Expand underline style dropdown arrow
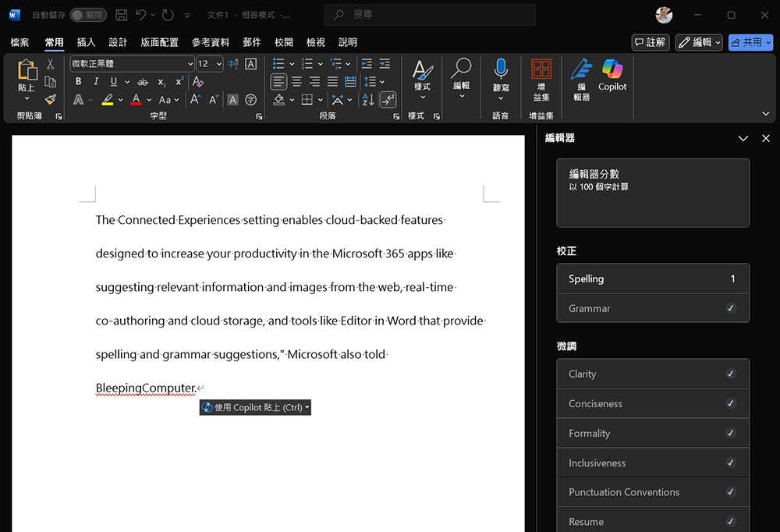 (127, 82)
